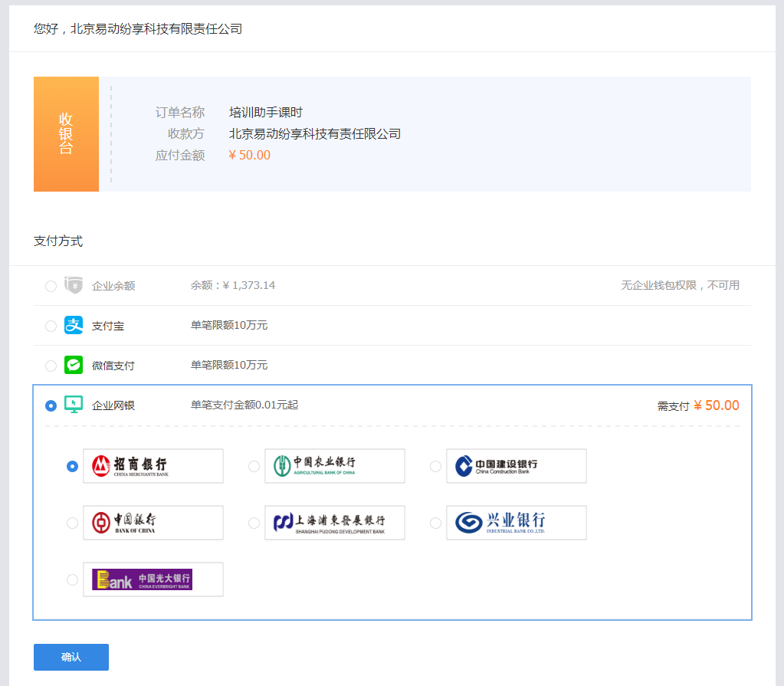This screenshot has height=686, width=784.
Task: Choose the 企业余额 payment radio button
Action: click(x=51, y=286)
